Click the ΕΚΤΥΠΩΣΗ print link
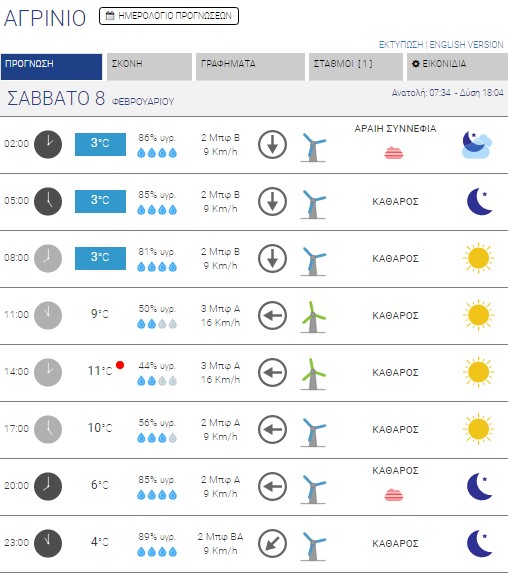 pos(401,45)
